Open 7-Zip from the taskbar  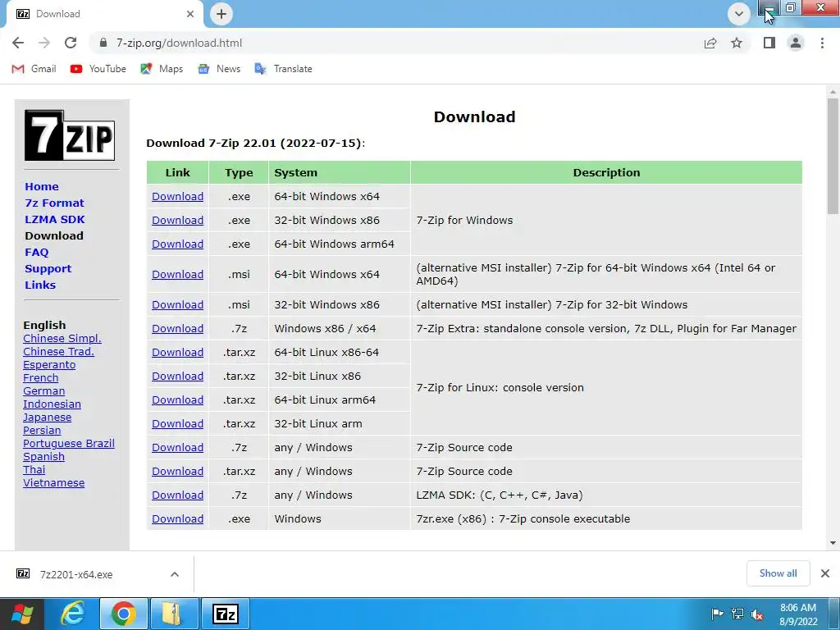click(x=225, y=614)
